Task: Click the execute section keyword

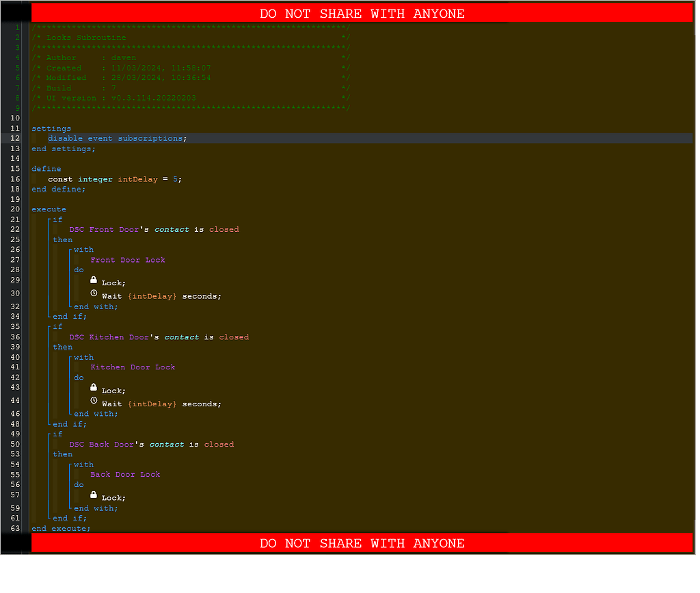Action: click(49, 209)
